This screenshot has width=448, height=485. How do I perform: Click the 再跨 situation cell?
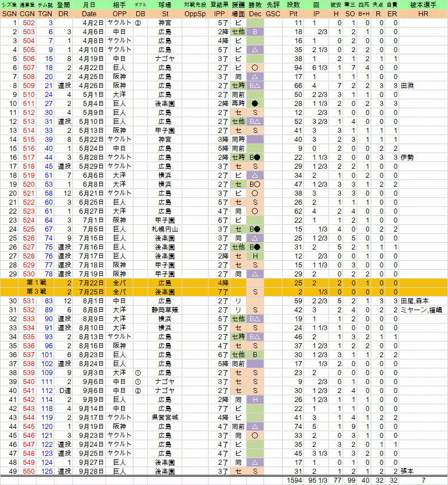238,104
